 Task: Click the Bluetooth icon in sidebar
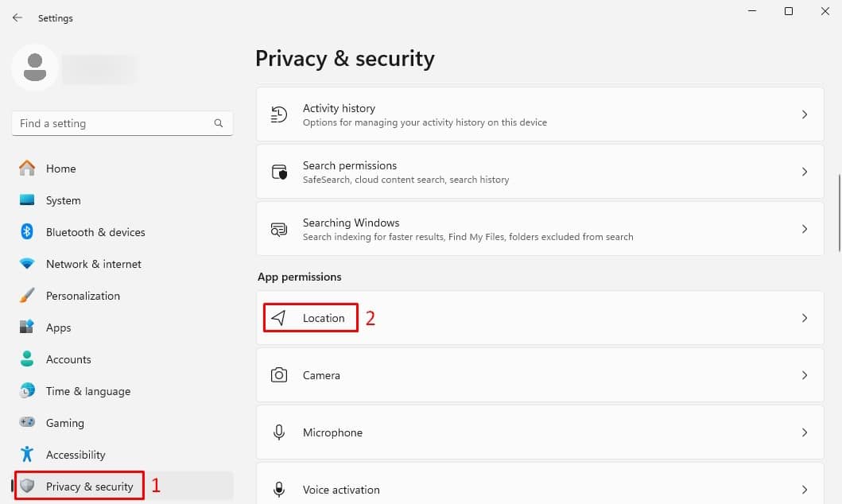point(27,232)
